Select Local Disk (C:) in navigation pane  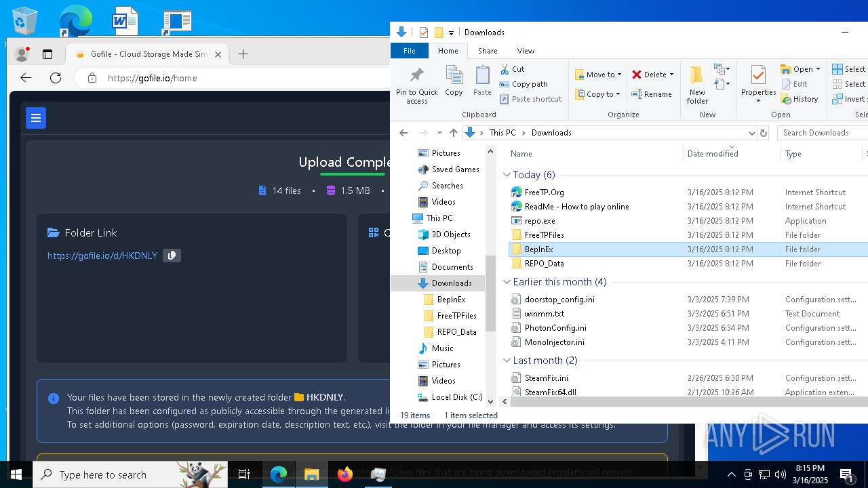click(x=450, y=397)
